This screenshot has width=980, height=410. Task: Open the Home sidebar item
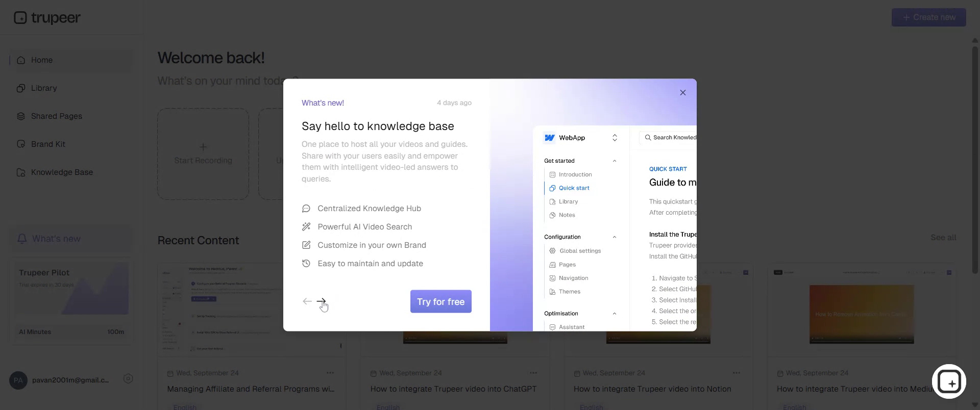[x=71, y=60]
